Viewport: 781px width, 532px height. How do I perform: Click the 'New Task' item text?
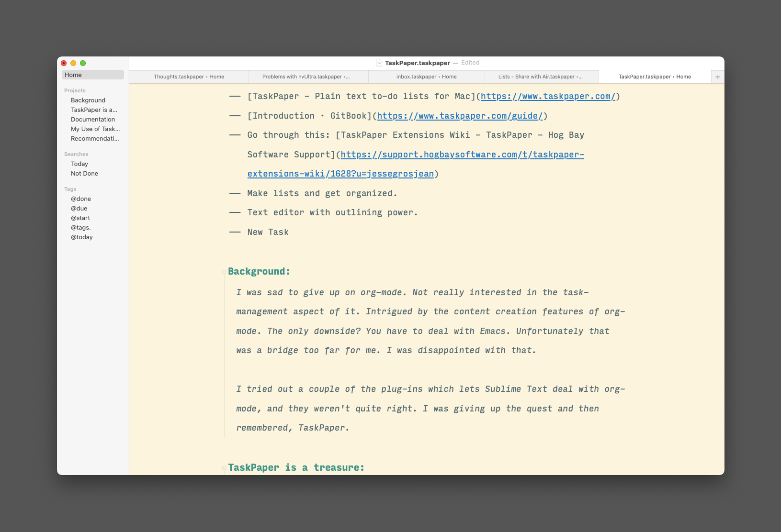[268, 232]
